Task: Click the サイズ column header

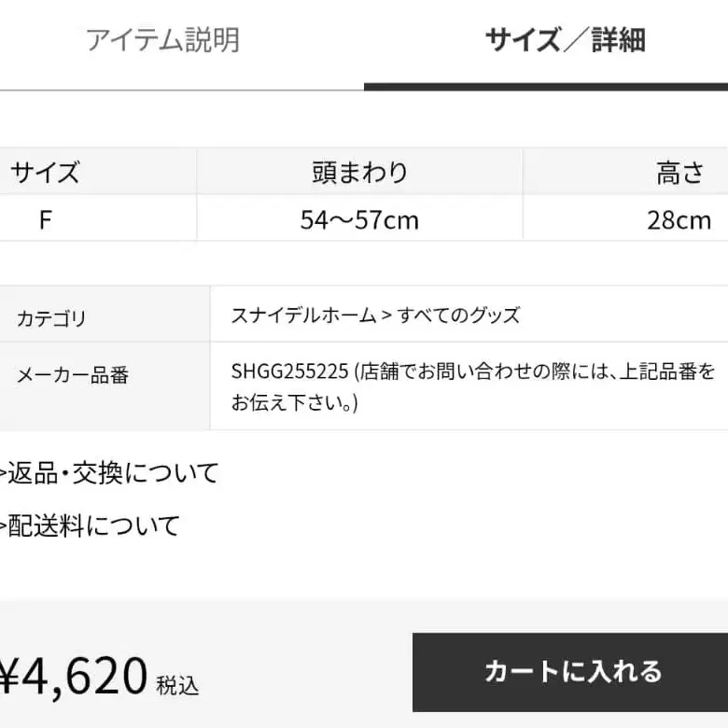Action: click(45, 173)
